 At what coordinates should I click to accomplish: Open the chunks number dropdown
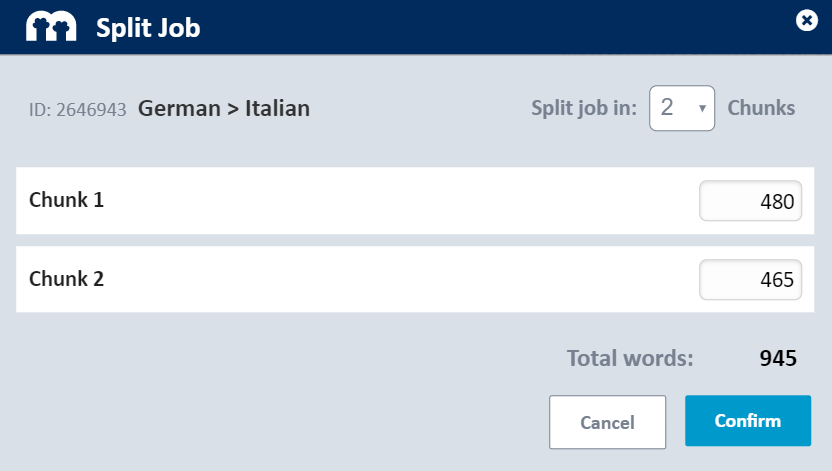(x=682, y=108)
